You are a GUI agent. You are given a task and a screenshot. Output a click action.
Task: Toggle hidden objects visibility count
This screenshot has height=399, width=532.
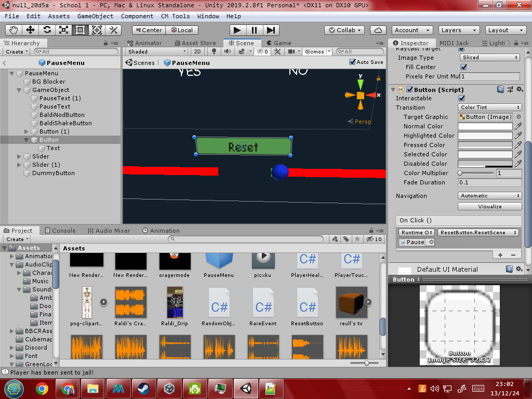pos(262,51)
